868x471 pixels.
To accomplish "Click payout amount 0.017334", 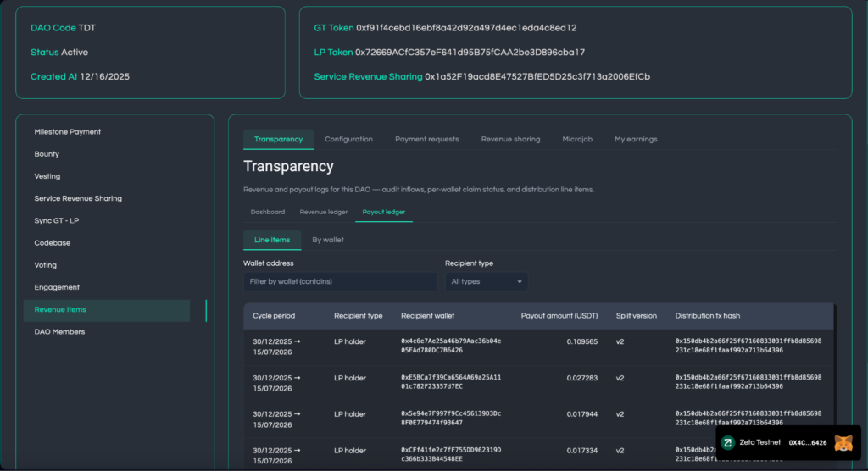I will 581,451.
